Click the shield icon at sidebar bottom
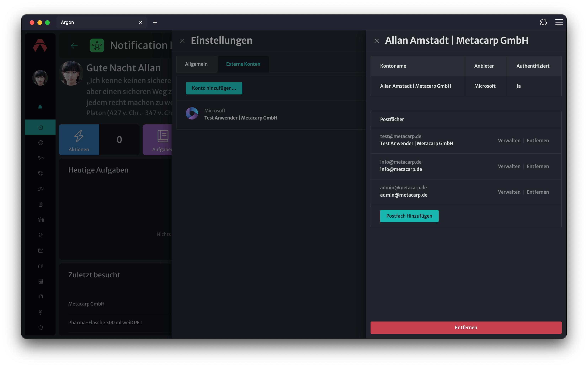The height and width of the screenshot is (367, 588). (x=40, y=328)
